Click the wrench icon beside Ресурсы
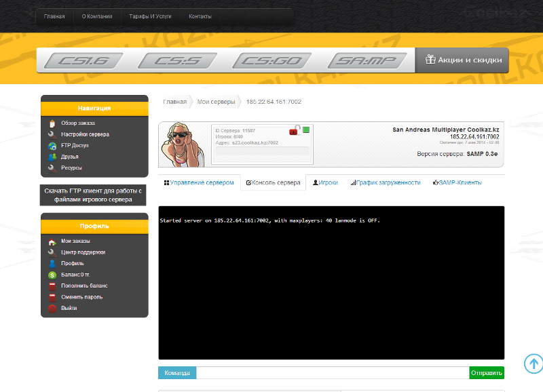This screenshot has width=543, height=392. [52, 168]
